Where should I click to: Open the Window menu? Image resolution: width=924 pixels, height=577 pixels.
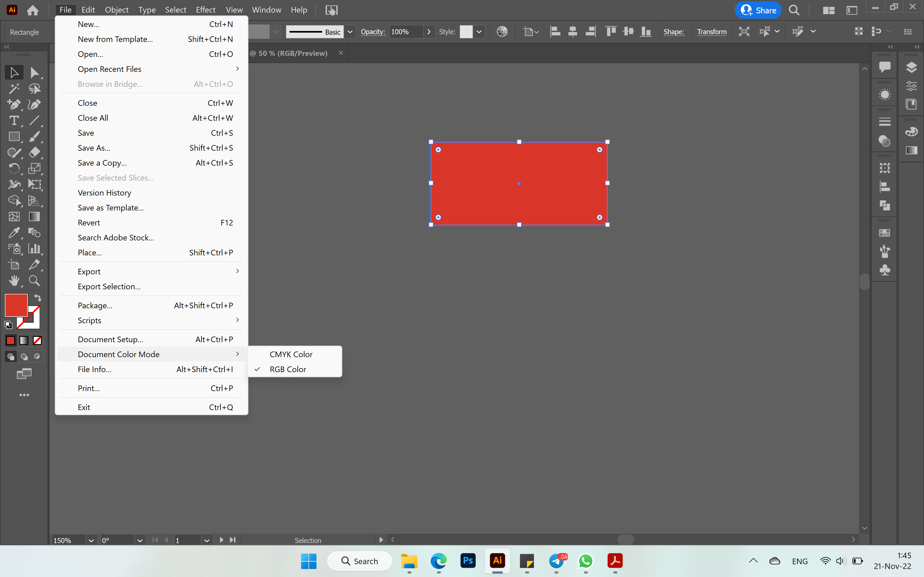click(x=266, y=10)
